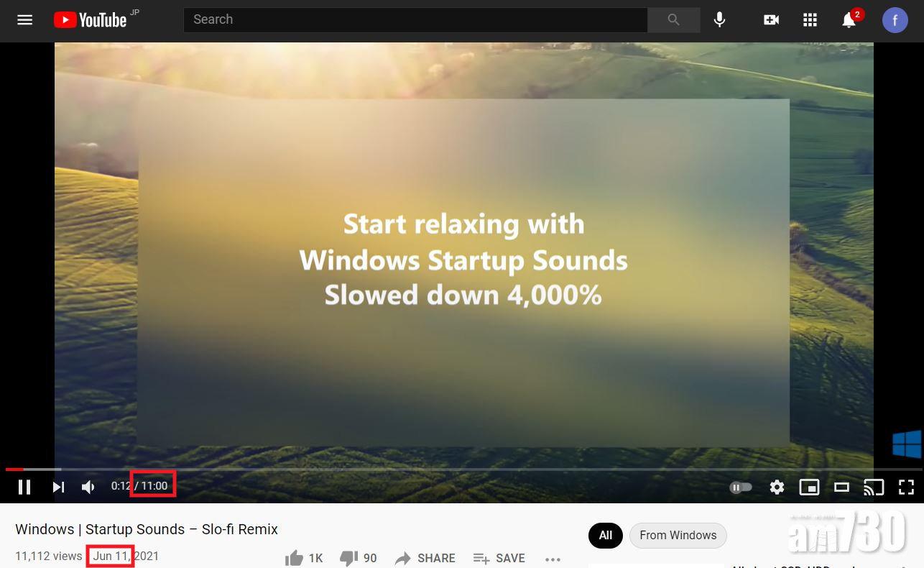924x568 pixels.
Task: Select the From Windows filter chip
Action: [x=678, y=535]
